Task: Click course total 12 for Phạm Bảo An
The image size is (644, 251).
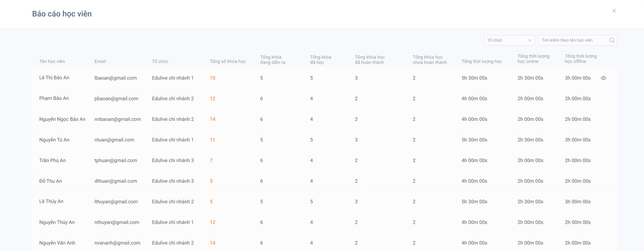Action: tap(212, 98)
